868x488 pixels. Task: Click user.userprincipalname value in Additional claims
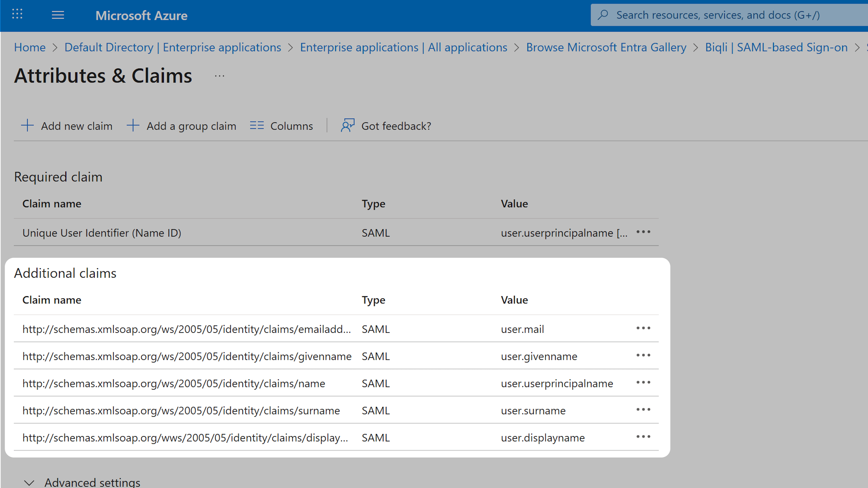[x=557, y=383]
